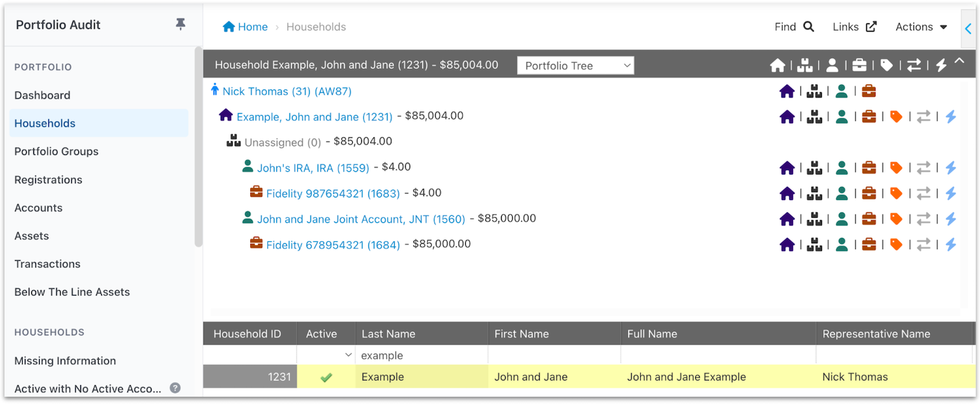This screenshot has width=980, height=404.
Task: Click lightning icon in Fidelity 678954321 row
Action: [951, 244]
